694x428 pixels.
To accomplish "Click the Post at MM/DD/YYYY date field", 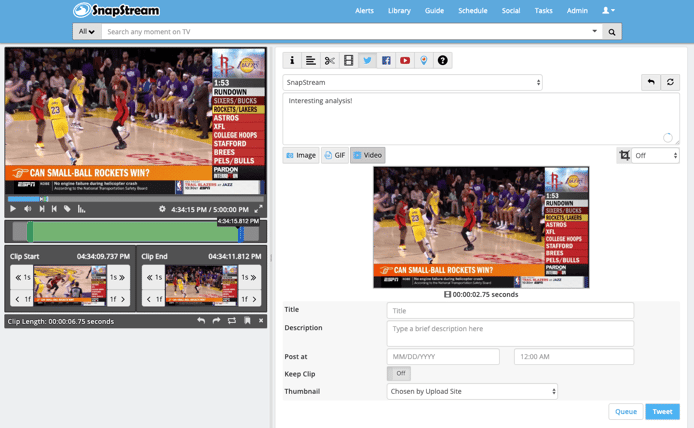I will point(443,357).
